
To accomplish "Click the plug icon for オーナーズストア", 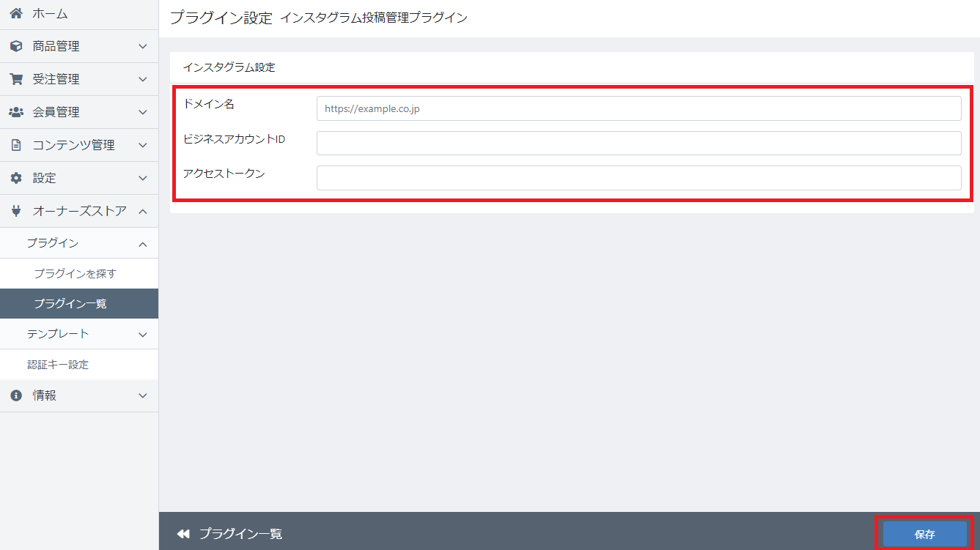I will click(16, 211).
